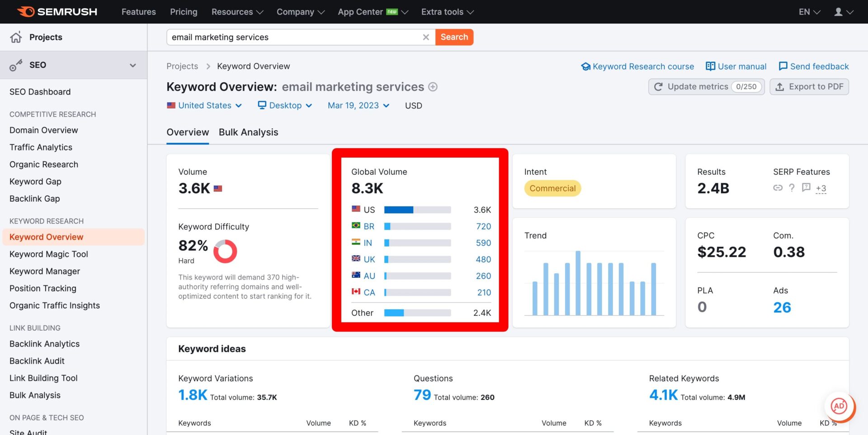Open the User manual link
This screenshot has width=868, height=435.
point(742,66)
